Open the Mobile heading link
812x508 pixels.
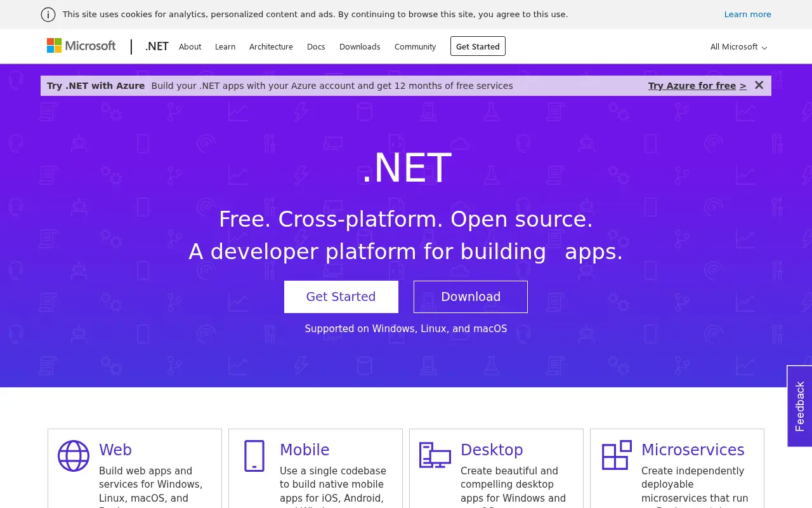[304, 450]
